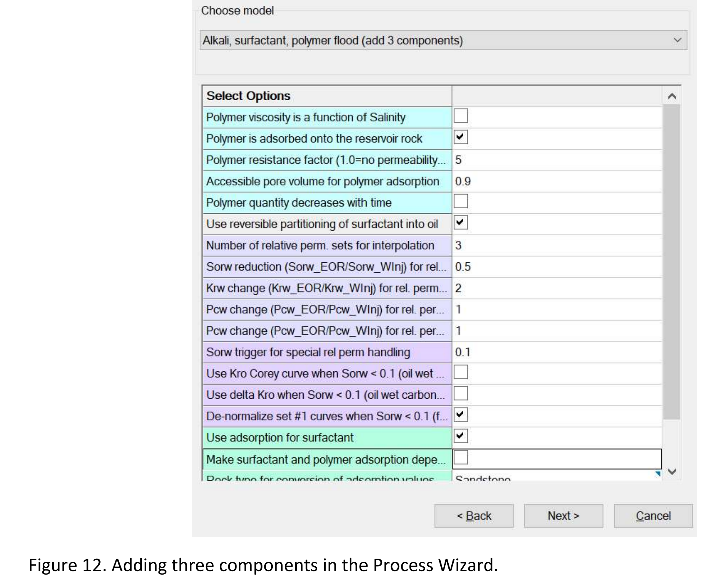Enable polymer quantity decreases with time
Image resolution: width=726 pixels, height=588 pixels.
[x=461, y=201]
